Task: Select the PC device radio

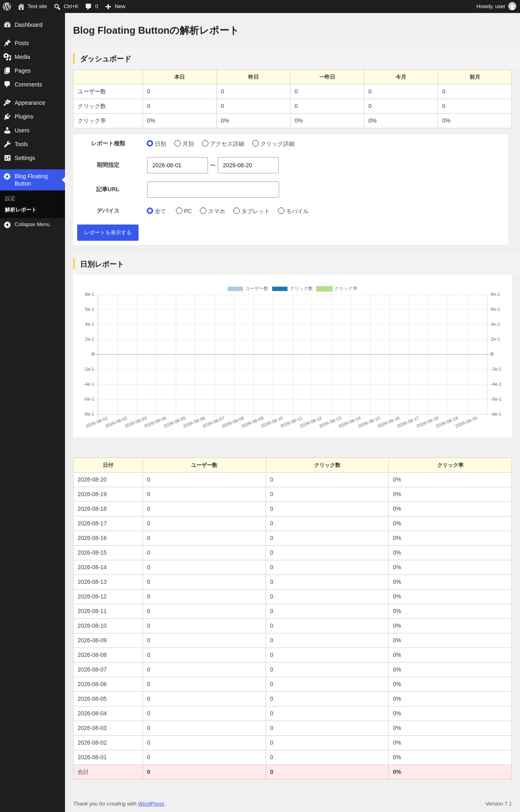Action: click(179, 211)
